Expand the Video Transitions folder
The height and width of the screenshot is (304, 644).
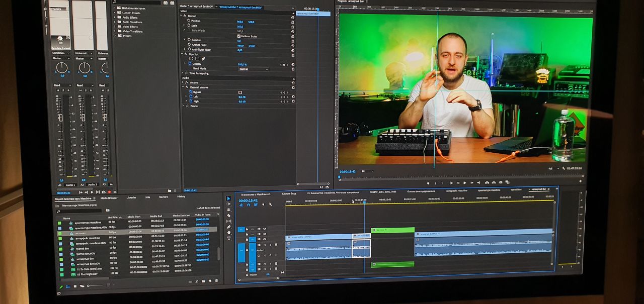point(114,31)
